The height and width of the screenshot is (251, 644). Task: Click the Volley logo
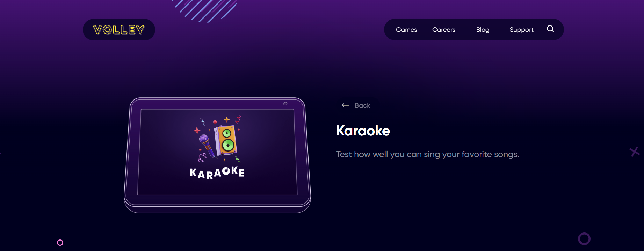(119, 30)
